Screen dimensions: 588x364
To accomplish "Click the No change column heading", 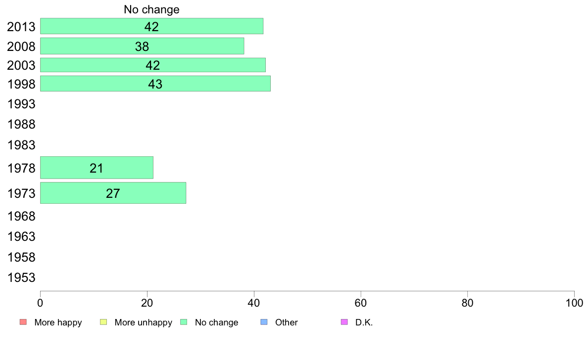I will (151, 9).
